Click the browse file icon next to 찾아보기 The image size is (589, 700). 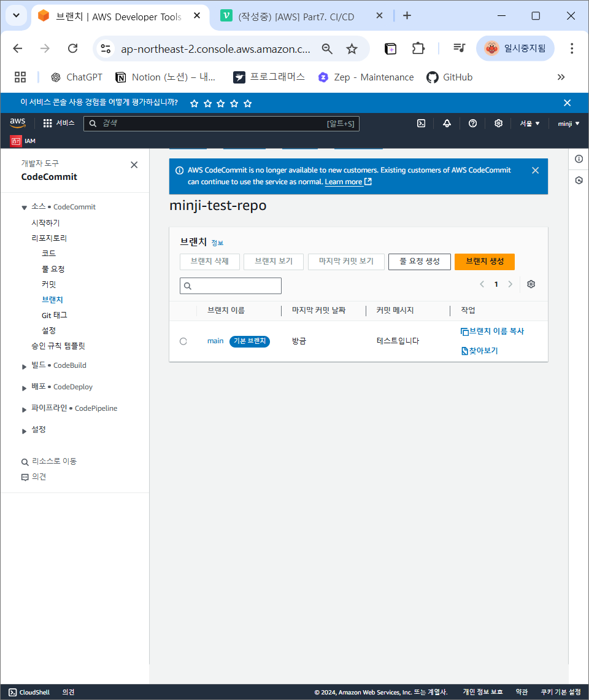click(464, 351)
